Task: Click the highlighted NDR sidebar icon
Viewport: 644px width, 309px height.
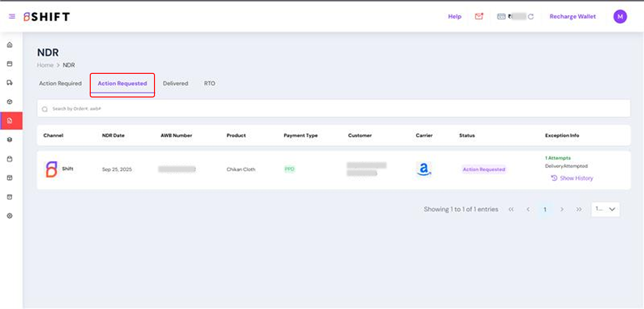Action: tap(9, 121)
